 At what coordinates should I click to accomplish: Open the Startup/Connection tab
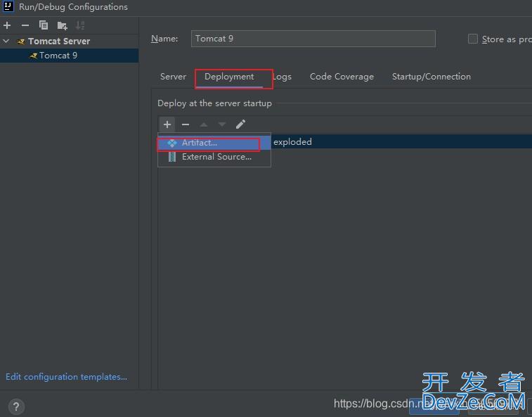[x=432, y=77]
